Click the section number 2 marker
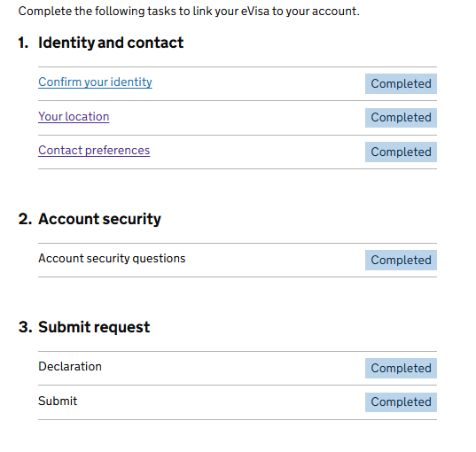This screenshot has width=476, height=452. (x=25, y=219)
